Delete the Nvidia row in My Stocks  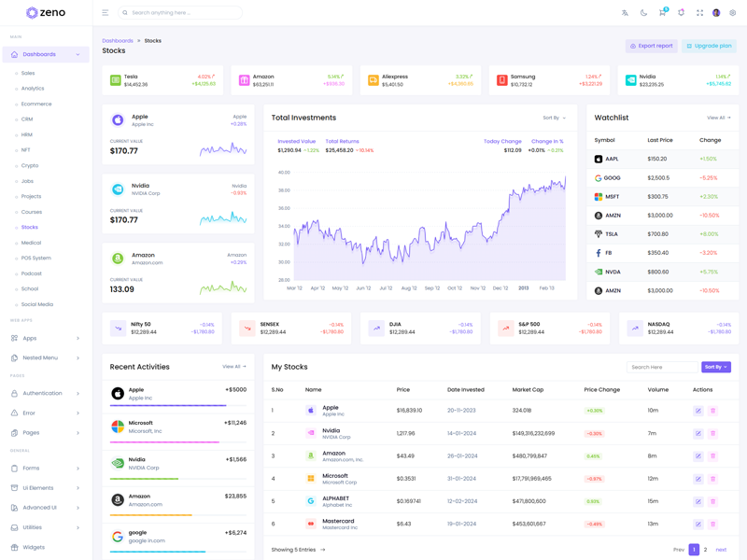coord(712,433)
